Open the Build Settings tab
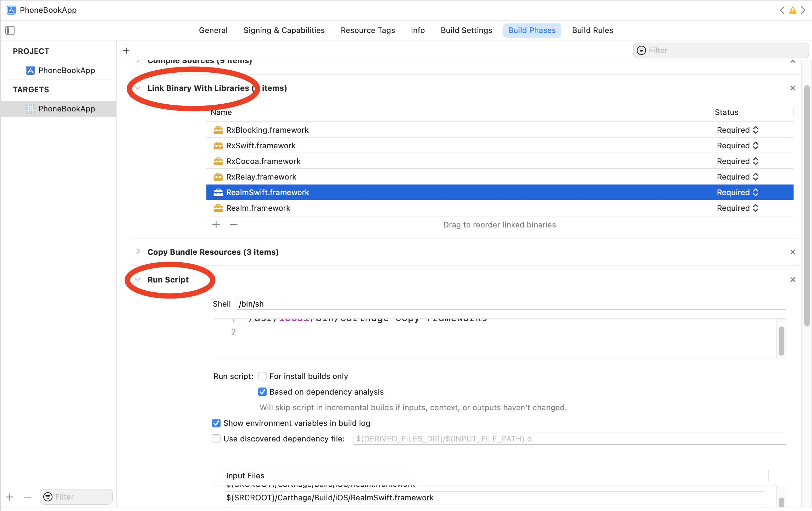This screenshot has height=511, width=812. pyautogui.click(x=466, y=31)
